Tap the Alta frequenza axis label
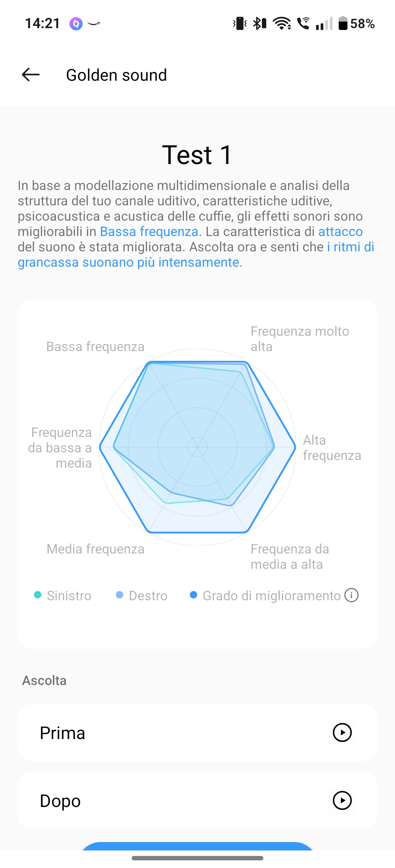This screenshot has height=868, width=395. 332,448
